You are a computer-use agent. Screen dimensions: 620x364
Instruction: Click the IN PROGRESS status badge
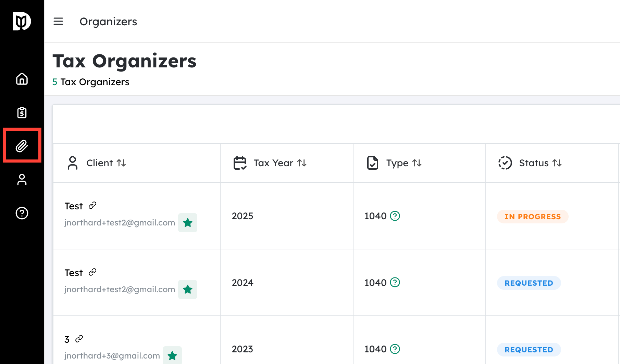tap(532, 217)
